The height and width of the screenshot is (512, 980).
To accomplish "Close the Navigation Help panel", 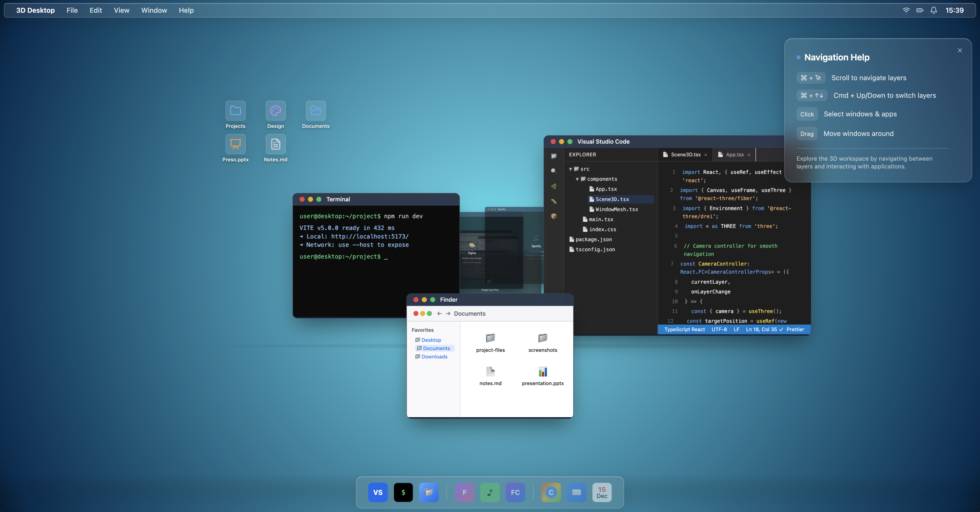I will (x=959, y=51).
